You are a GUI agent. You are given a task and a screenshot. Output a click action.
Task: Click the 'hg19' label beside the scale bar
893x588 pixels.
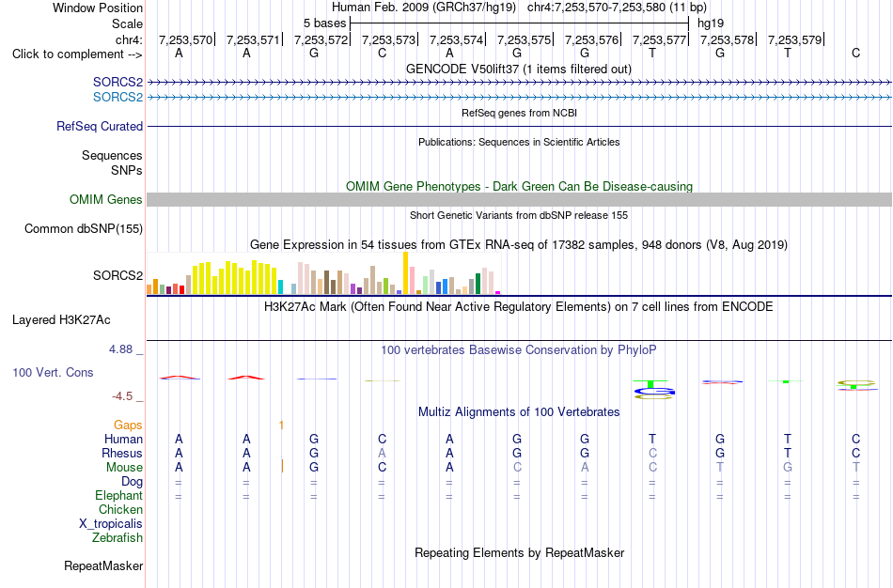711,23
